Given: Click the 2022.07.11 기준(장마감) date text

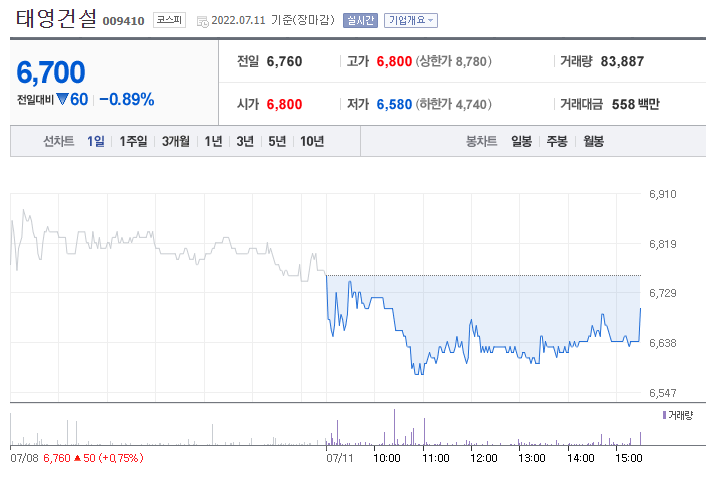Looking at the screenshot, I should click(273, 20).
